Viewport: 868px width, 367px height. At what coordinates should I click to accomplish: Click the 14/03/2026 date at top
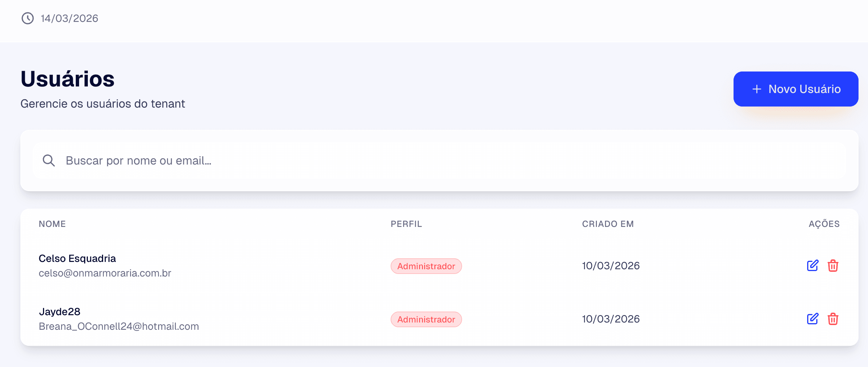pos(70,18)
